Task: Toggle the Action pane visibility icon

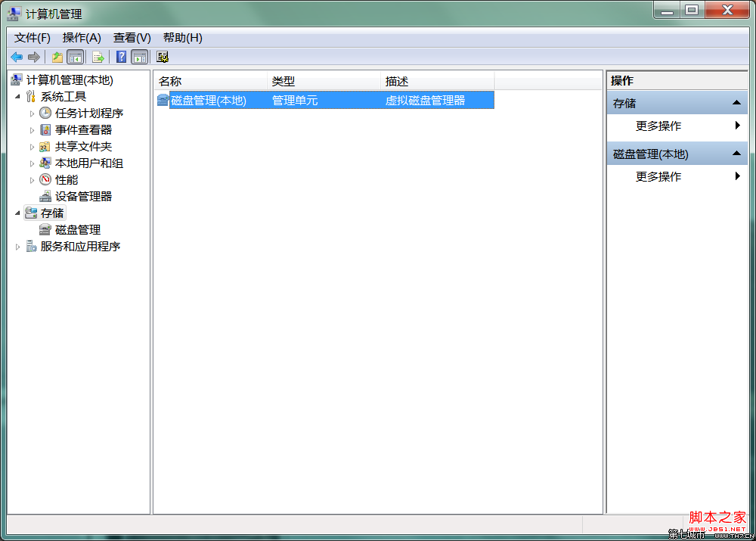Action: coord(140,57)
